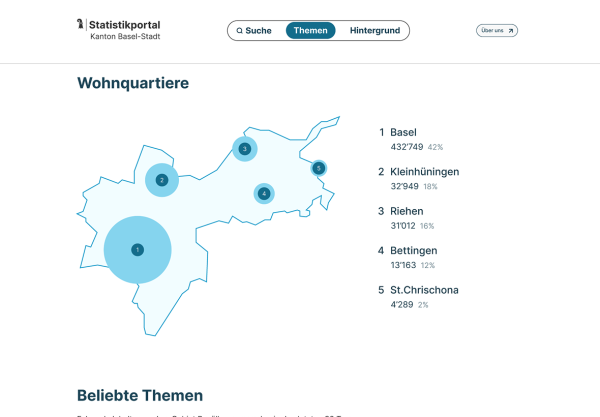The height and width of the screenshot is (417, 600).
Task: Select Basel in the quarter list
Action: coord(403,132)
